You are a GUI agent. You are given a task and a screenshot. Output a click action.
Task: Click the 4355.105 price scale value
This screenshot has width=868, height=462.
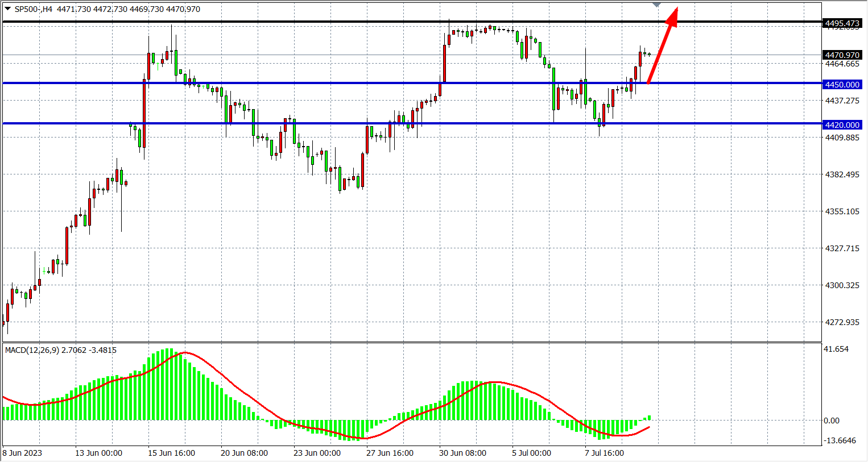coord(842,211)
